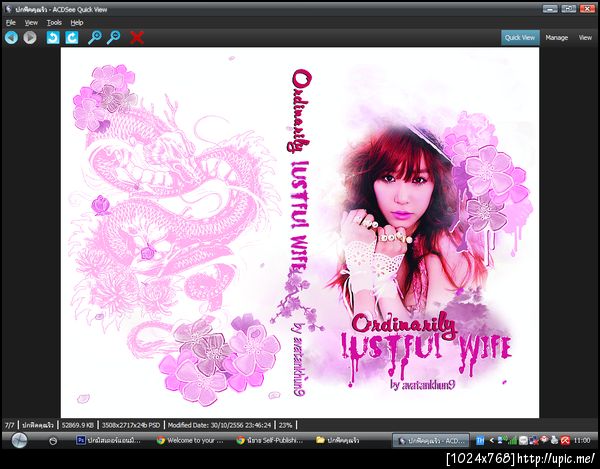Rotate the image counterclockwise
600x469 pixels.
coord(53,37)
